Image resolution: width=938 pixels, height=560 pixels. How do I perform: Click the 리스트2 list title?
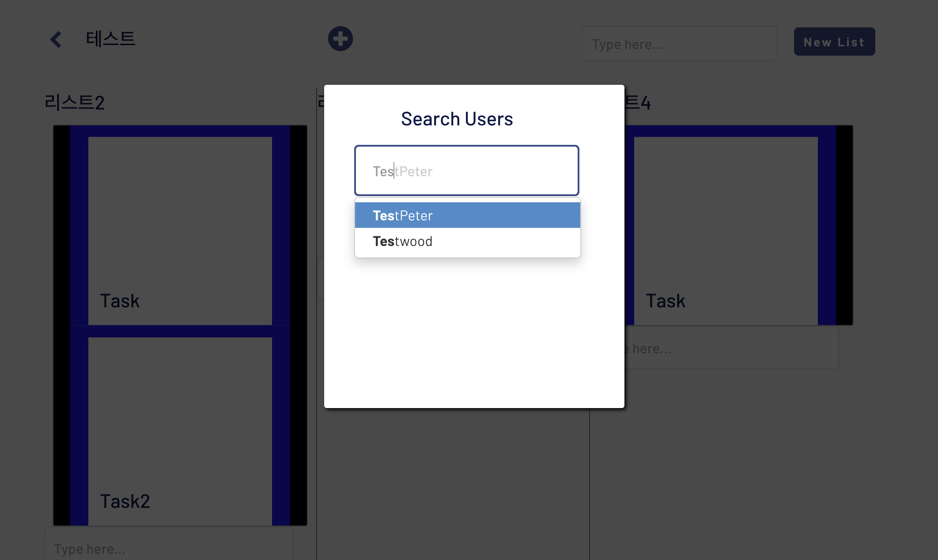pos(75,103)
